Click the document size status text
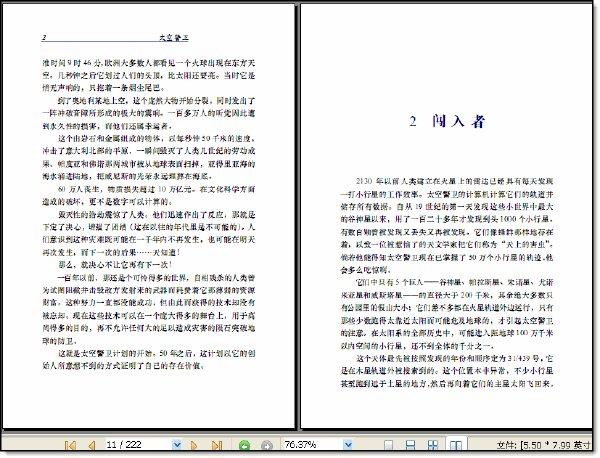Image resolution: width=600 pixels, height=458 pixels. 543,445
